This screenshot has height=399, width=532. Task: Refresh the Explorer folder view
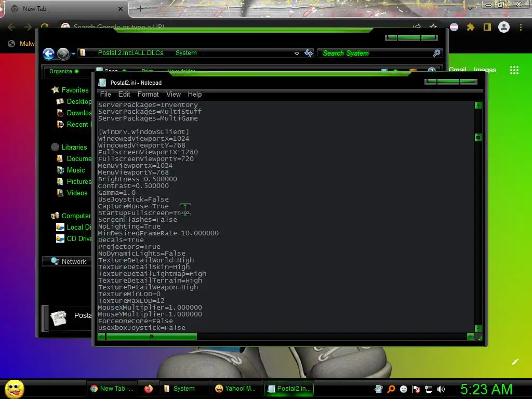(x=309, y=53)
